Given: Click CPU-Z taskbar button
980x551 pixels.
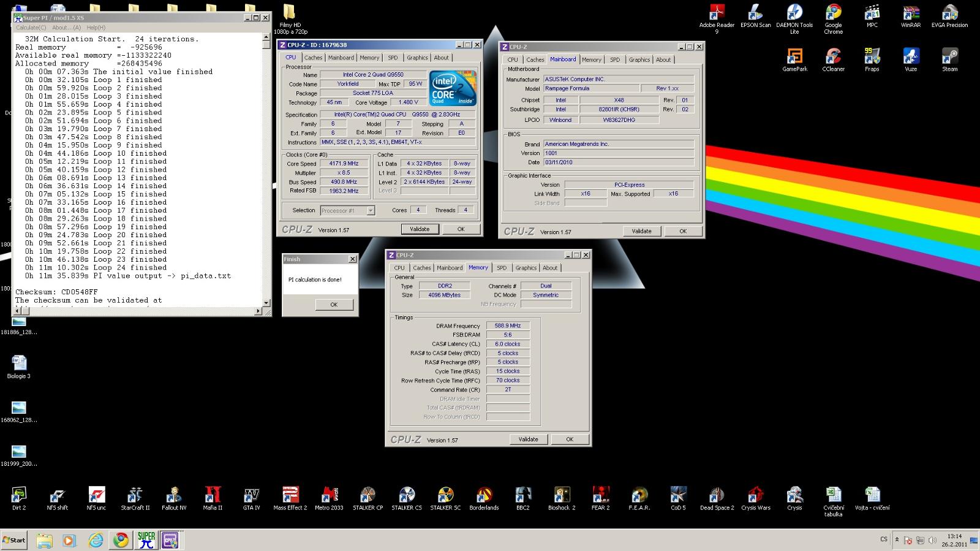Looking at the screenshot, I should pyautogui.click(x=170, y=540).
